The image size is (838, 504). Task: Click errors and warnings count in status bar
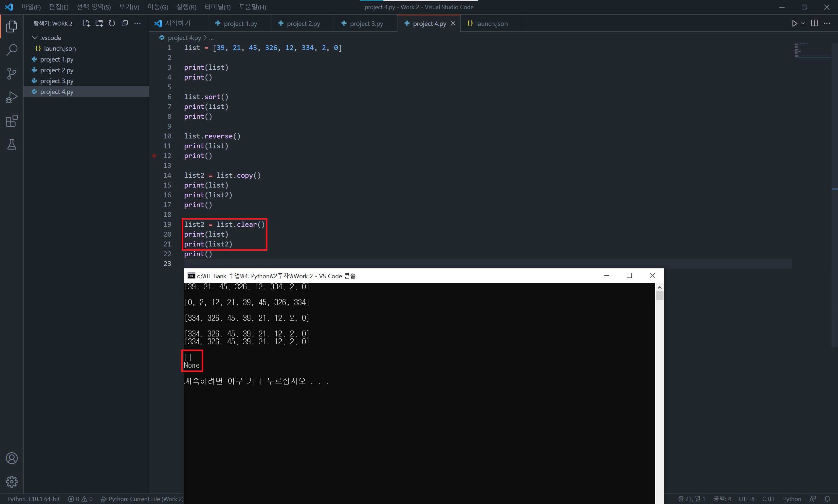pos(80,499)
